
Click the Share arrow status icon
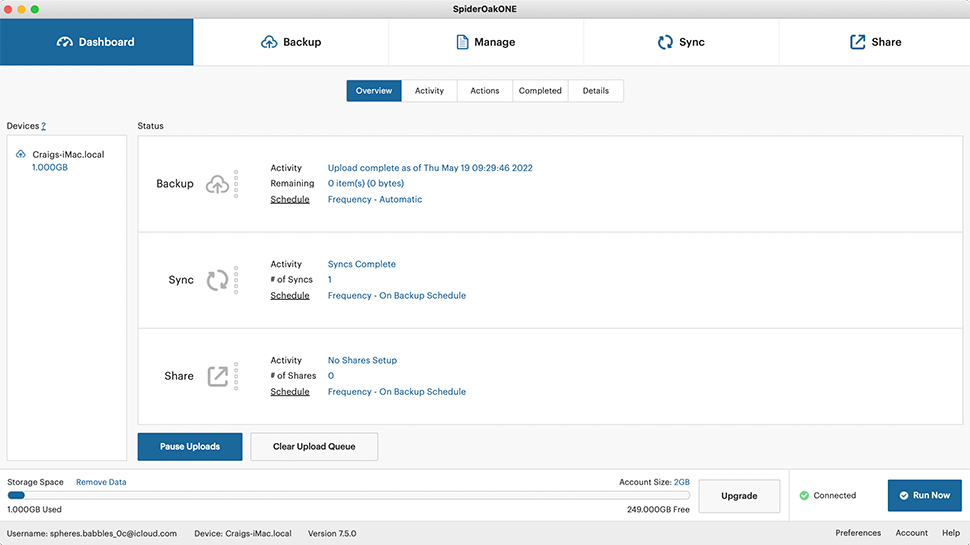click(x=217, y=376)
